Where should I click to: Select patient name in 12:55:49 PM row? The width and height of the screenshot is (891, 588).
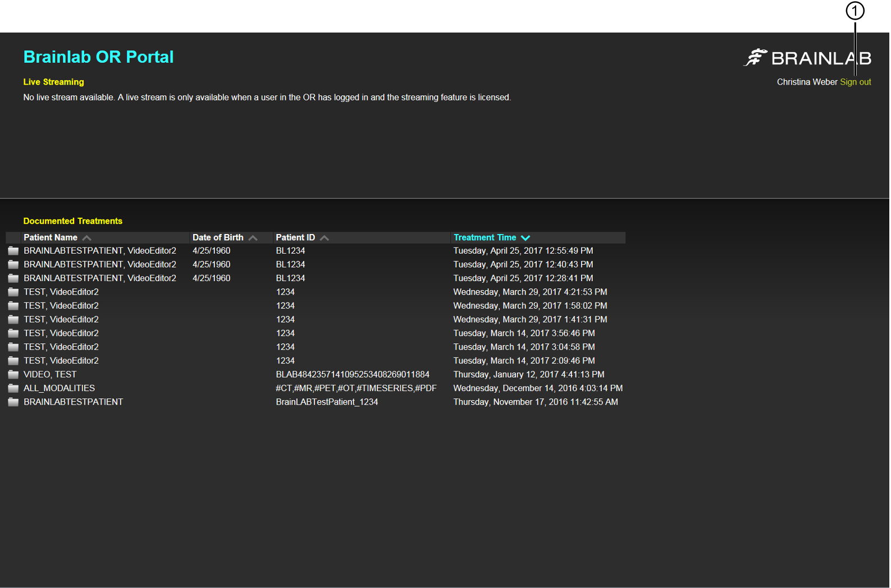[100, 251]
